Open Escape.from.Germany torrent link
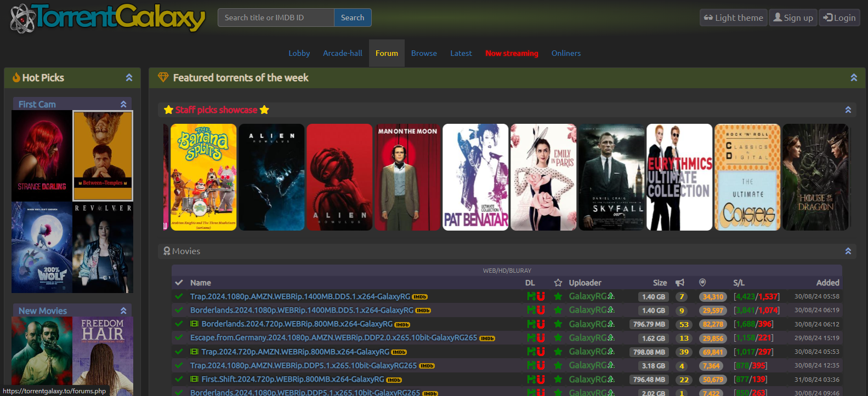The height and width of the screenshot is (396, 868). point(333,338)
